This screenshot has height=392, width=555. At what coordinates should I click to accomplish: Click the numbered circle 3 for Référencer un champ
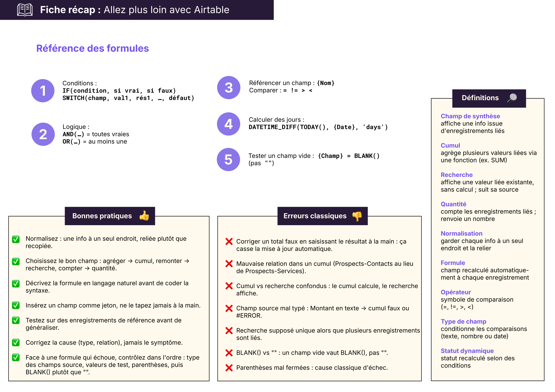point(229,88)
